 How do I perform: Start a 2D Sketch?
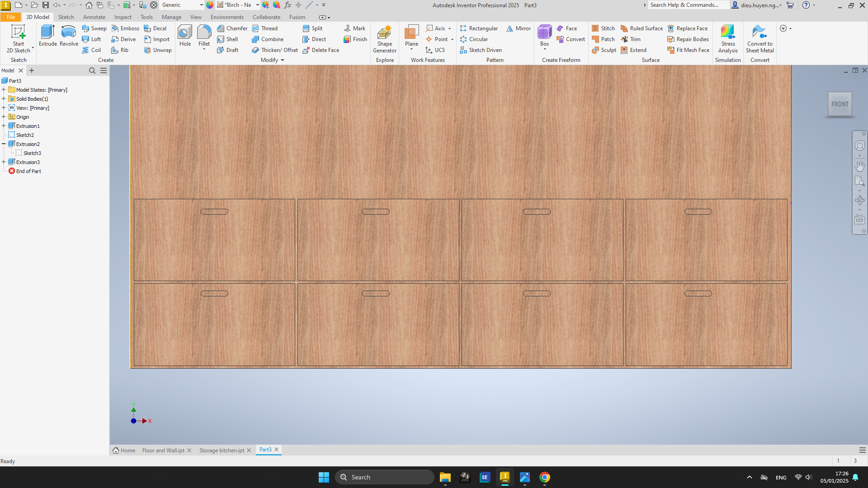[x=19, y=39]
